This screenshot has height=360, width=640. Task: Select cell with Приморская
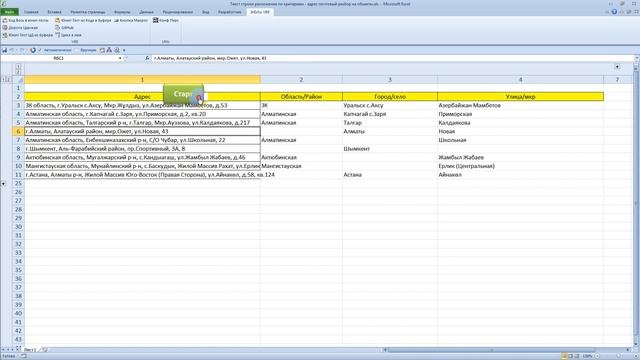coord(520,114)
